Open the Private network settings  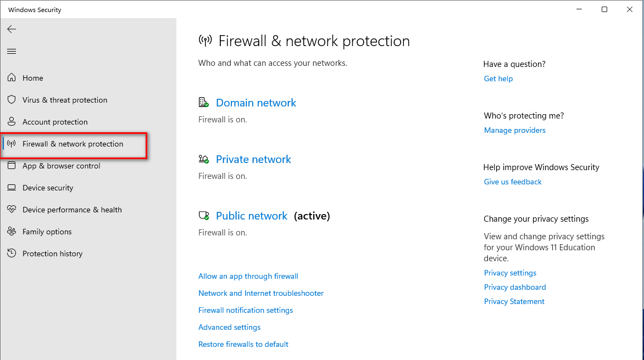click(x=253, y=159)
